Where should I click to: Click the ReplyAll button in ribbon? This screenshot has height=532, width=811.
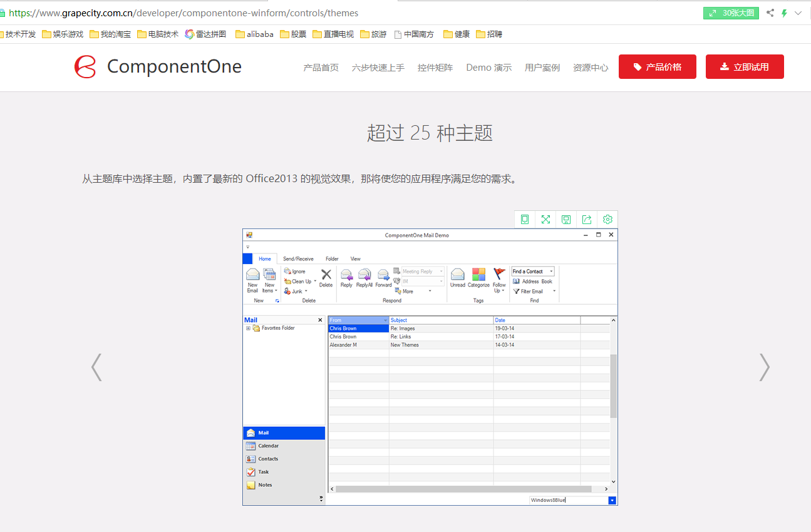[364, 278]
